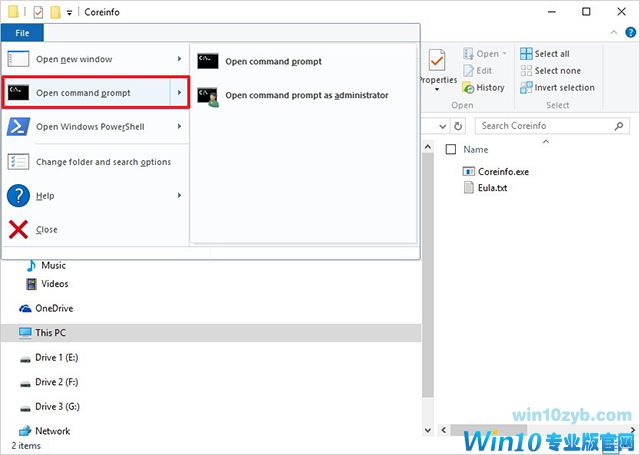Click the title bar properties quick-access icon
This screenshot has height=455, width=640.
(x=38, y=12)
